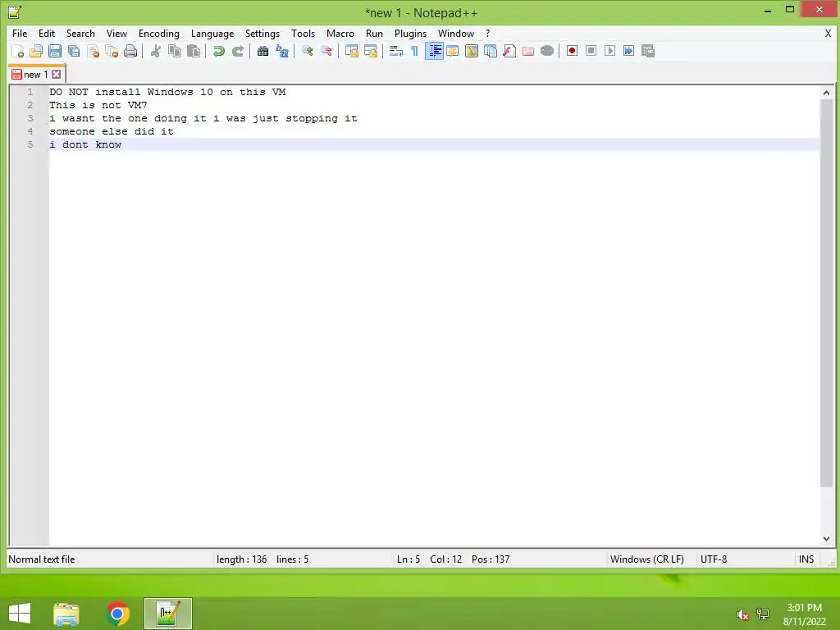Click the user-defined language icon
This screenshot has width=840, height=630.
click(x=453, y=51)
